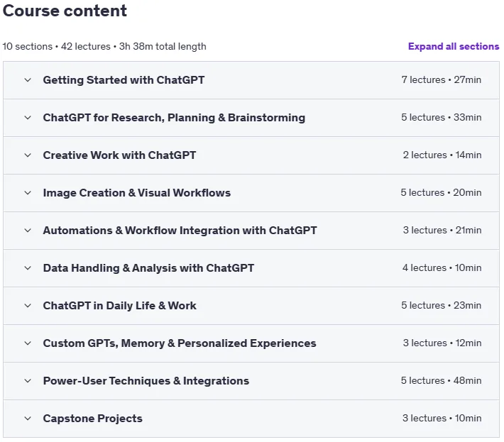Select Image Creation & Visual Workflows title
The width and height of the screenshot is (504, 442).
(137, 193)
